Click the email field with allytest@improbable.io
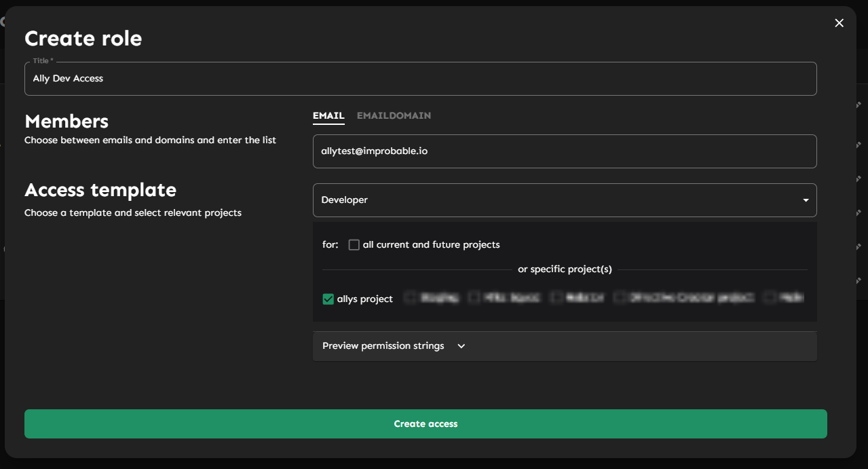Viewport: 868px width, 469px height. pyautogui.click(x=564, y=151)
